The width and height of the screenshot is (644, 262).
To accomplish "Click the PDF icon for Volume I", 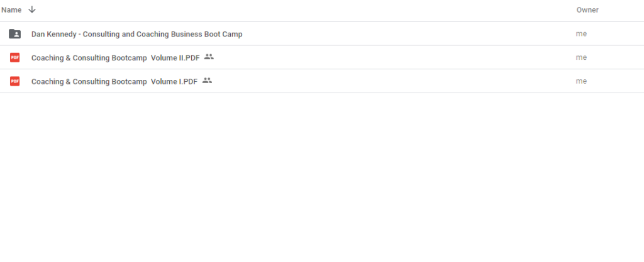I will pyautogui.click(x=14, y=81).
